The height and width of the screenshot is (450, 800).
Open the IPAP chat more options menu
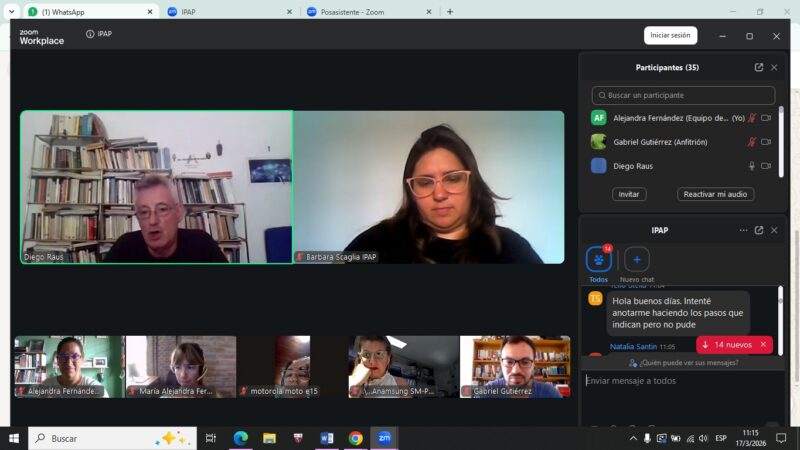(743, 230)
